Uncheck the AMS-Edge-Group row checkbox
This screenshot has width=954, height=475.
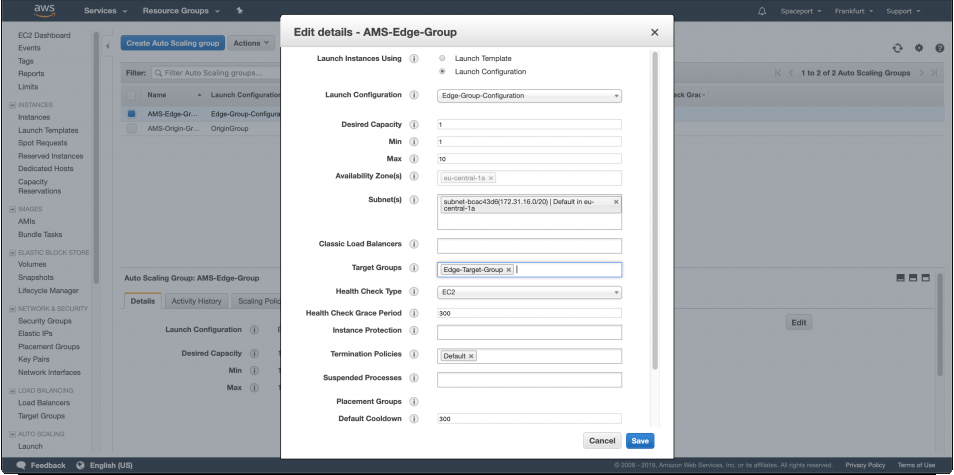pyautogui.click(x=131, y=114)
